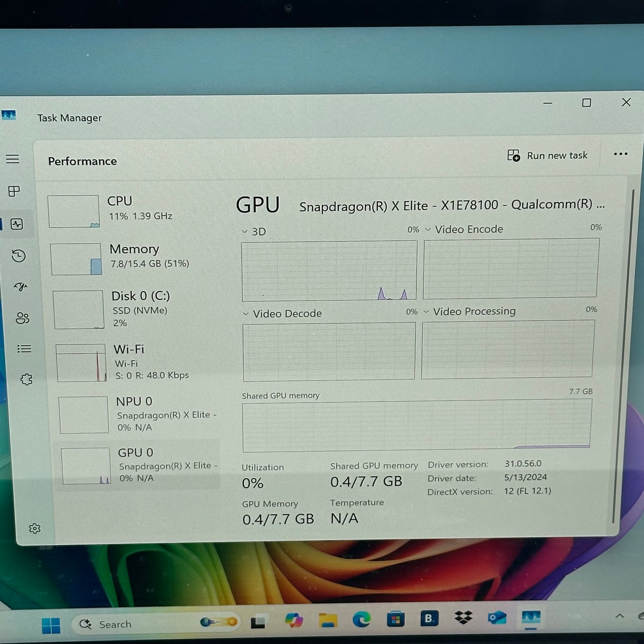Select the Performance page icon
The width and height of the screenshot is (644, 644).
pos(17,224)
